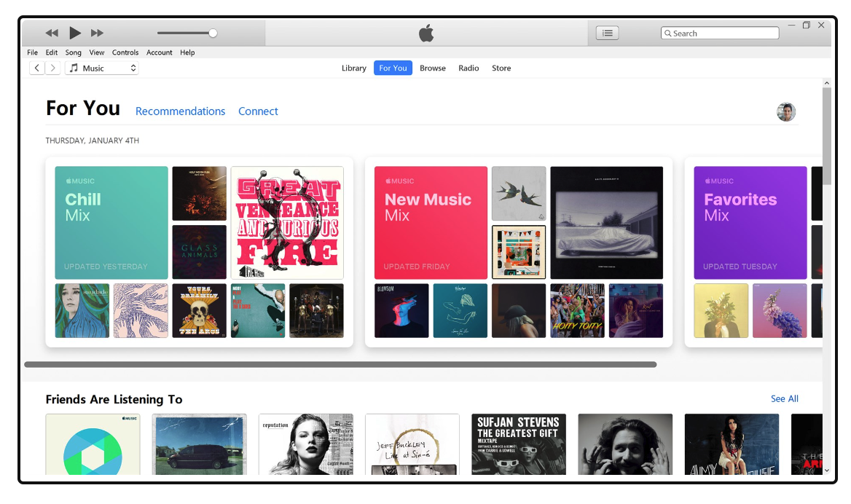
Task: Go forward with the right chevron button
Action: point(52,68)
